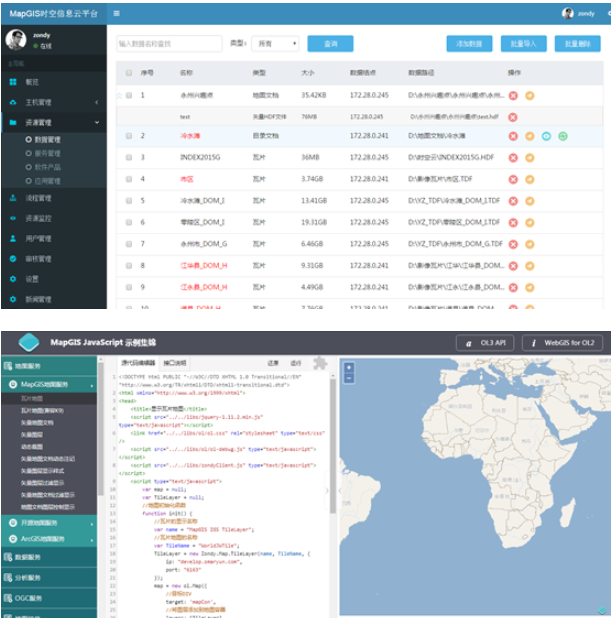Open the WebGIS for OL2 button

[563, 343]
